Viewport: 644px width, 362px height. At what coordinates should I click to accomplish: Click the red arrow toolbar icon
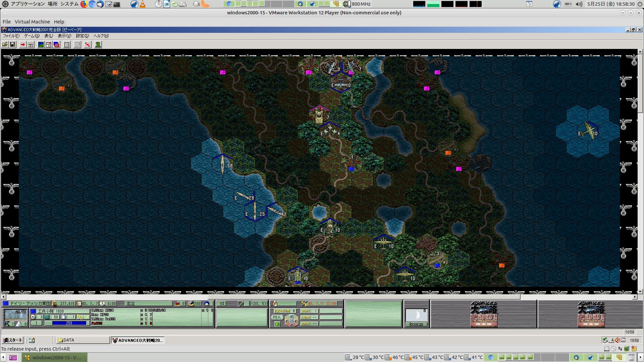22,45
